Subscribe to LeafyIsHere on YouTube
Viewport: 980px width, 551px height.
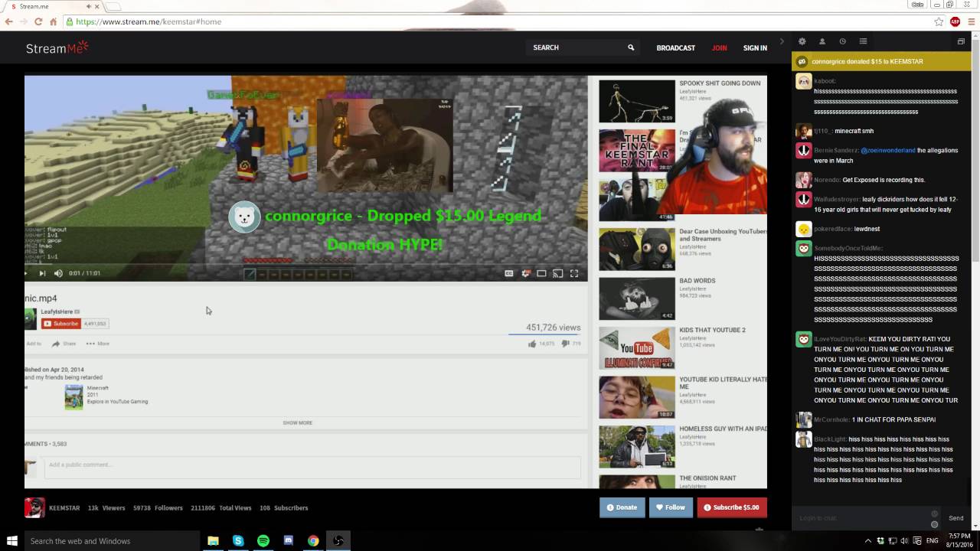pos(61,324)
